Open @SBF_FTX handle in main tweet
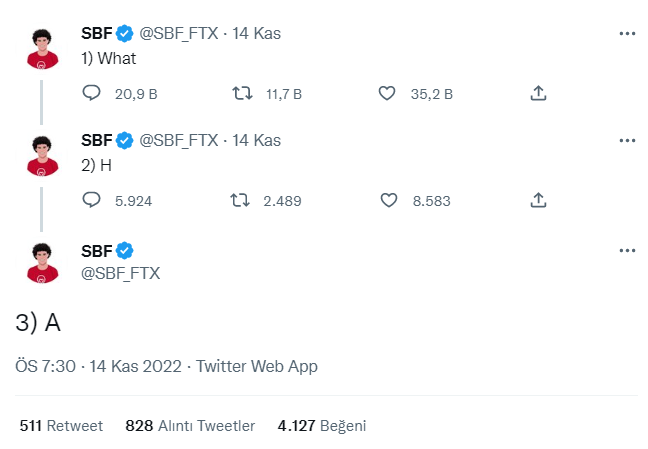648x449 pixels. pos(120,273)
